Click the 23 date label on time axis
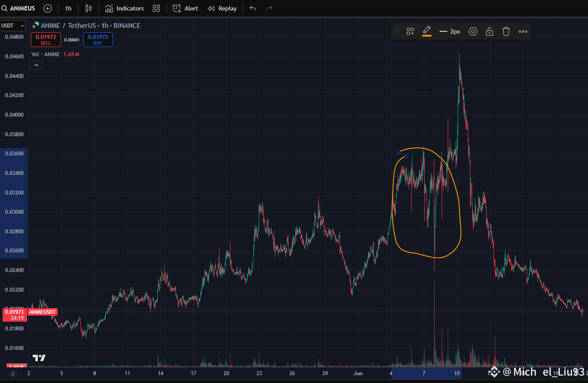This screenshot has height=383, width=588. (259, 373)
